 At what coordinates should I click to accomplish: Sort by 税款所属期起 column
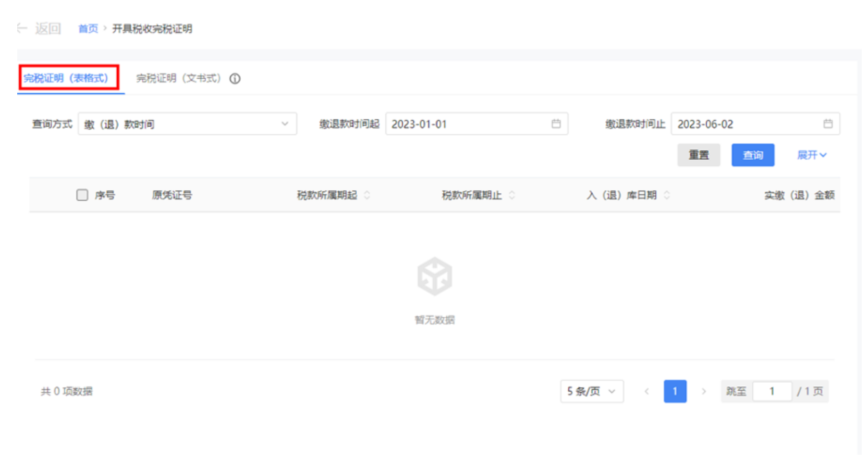367,195
